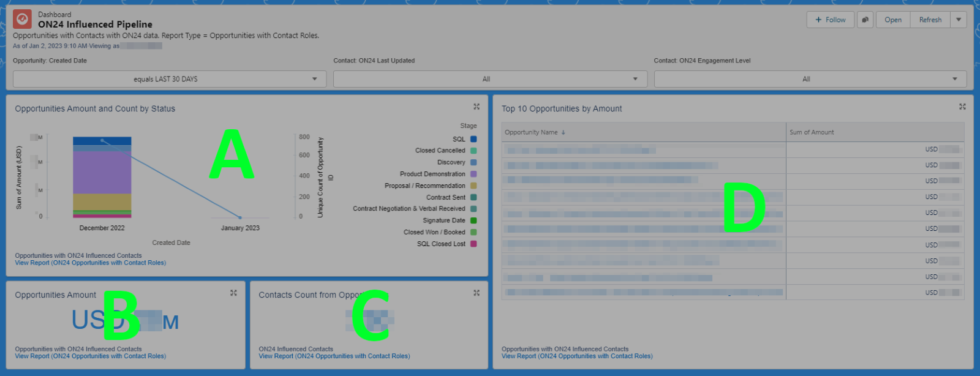The height and width of the screenshot is (376, 980).
Task: Open View Report link under Top 10 Opportunities table
Action: pyautogui.click(x=577, y=356)
